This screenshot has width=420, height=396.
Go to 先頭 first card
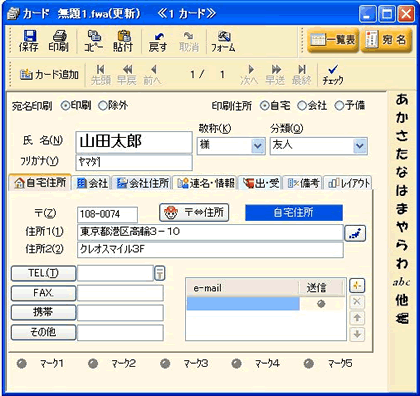point(101,75)
